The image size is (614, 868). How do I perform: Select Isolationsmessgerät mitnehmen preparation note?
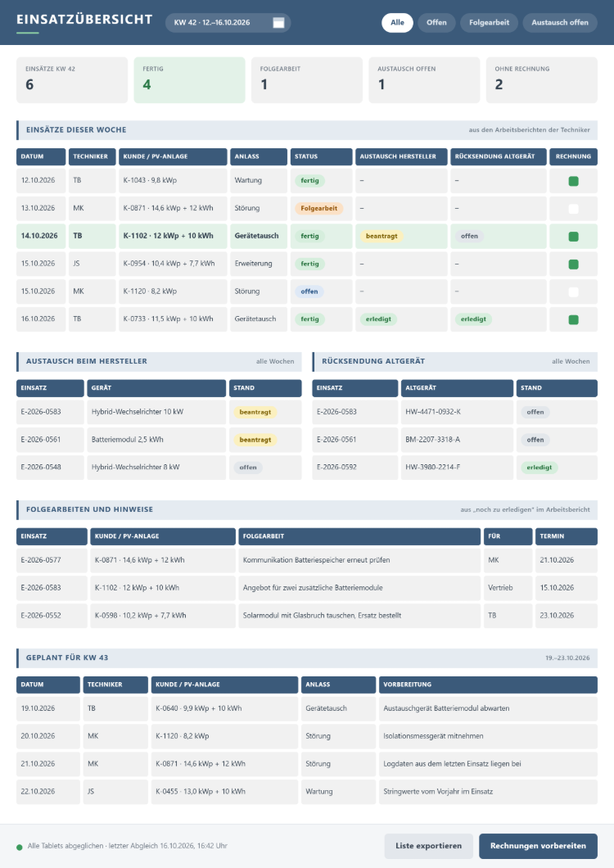click(x=488, y=736)
